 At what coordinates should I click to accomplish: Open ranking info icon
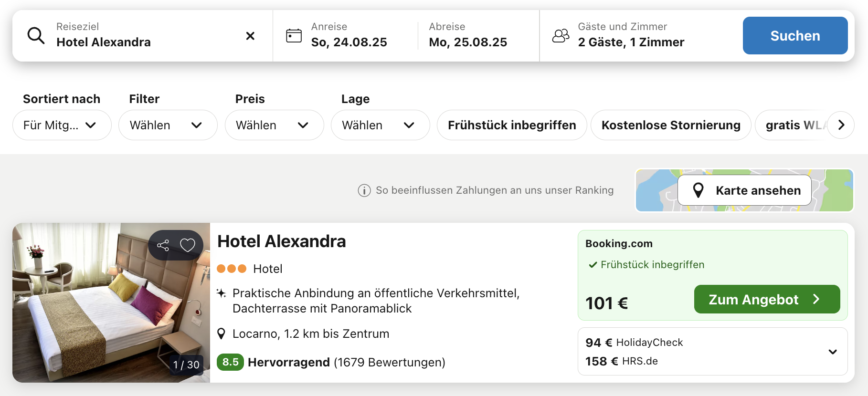(x=364, y=190)
